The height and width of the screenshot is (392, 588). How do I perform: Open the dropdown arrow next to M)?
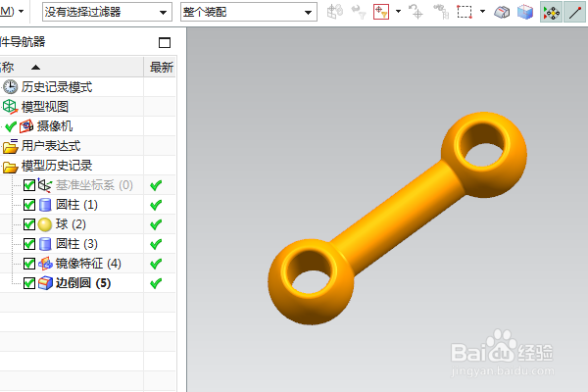[21, 11]
